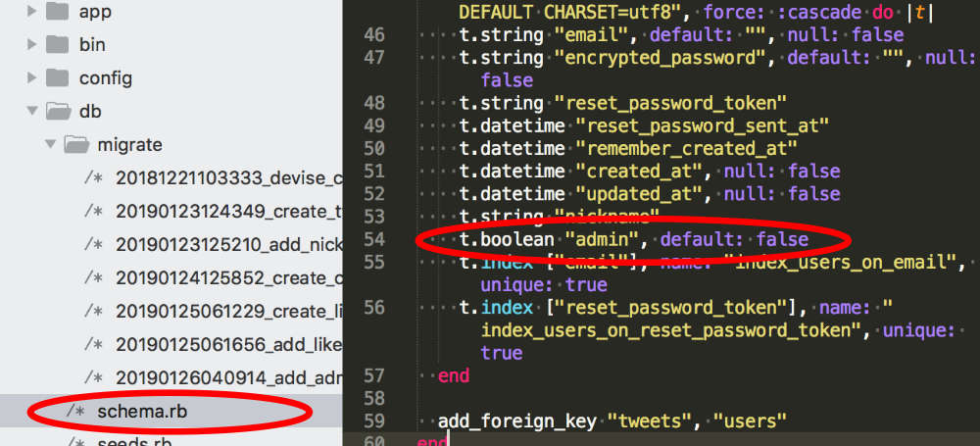The height and width of the screenshot is (446, 980).
Task: Click the file-type icon beside schema.rb
Action: pyautogui.click(x=76, y=412)
